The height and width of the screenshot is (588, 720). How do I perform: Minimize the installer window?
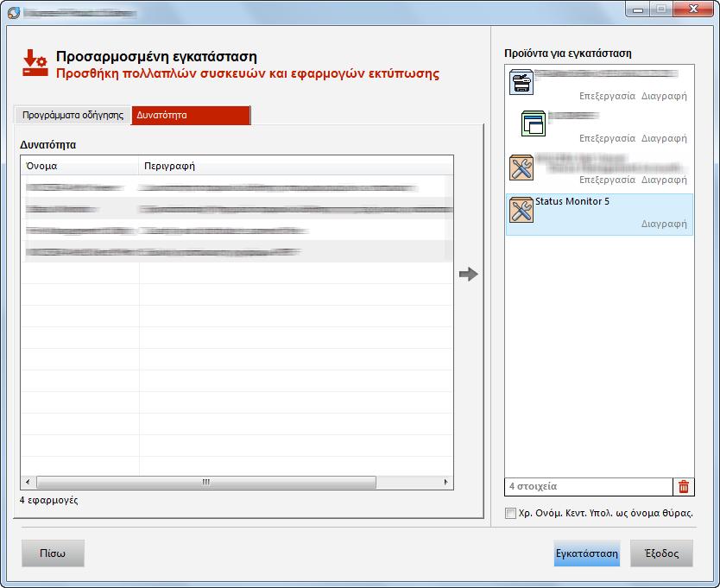(638, 9)
